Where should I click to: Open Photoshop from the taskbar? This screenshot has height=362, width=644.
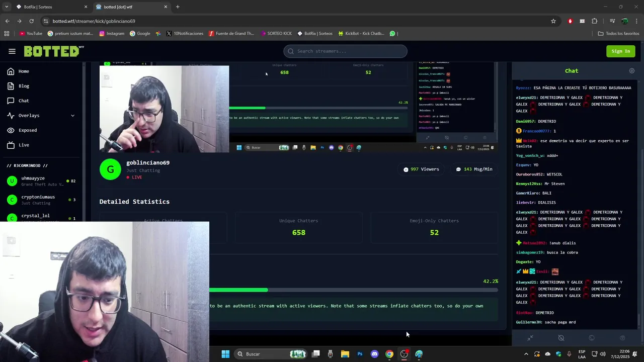(x=360, y=354)
